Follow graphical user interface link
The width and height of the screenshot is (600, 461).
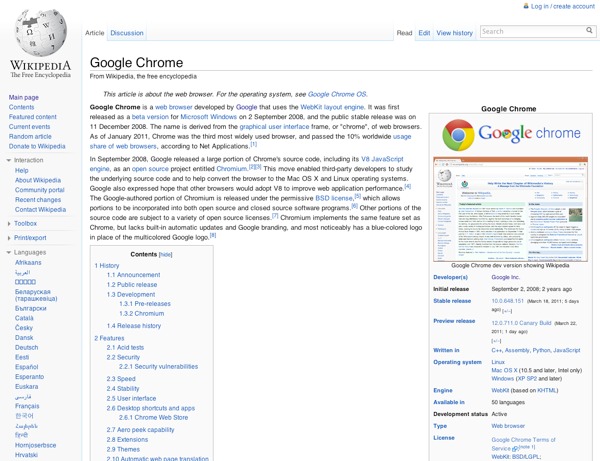click(274, 127)
